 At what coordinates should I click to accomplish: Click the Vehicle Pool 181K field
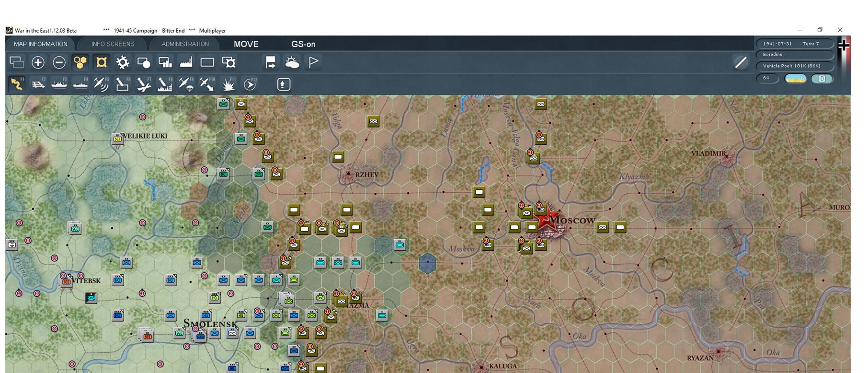click(x=795, y=66)
